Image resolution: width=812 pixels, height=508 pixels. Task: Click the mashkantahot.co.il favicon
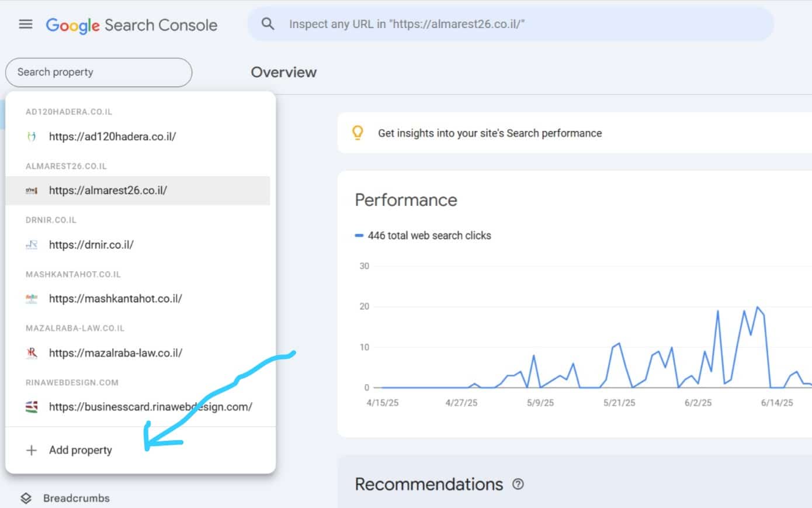(x=32, y=299)
